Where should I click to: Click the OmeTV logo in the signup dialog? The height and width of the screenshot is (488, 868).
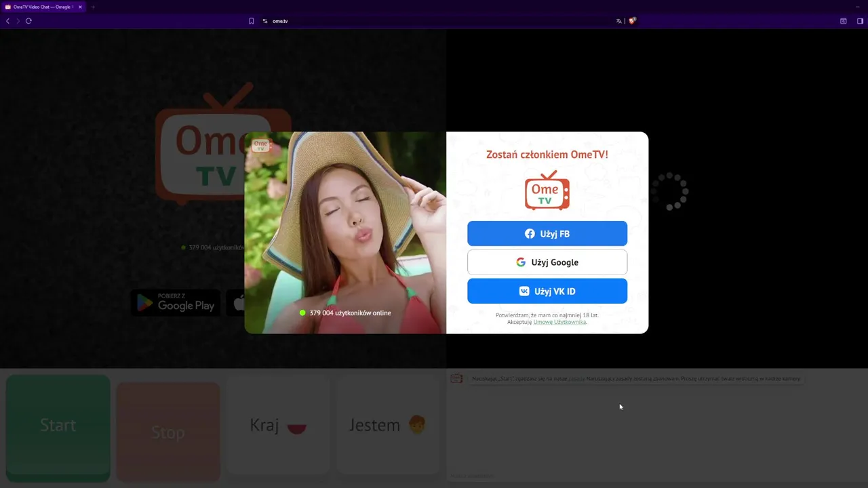(547, 190)
